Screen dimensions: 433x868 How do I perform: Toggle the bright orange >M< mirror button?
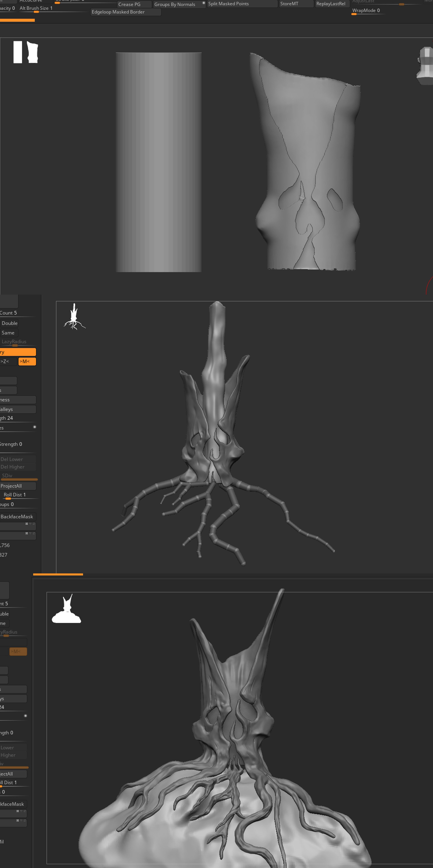point(27,361)
